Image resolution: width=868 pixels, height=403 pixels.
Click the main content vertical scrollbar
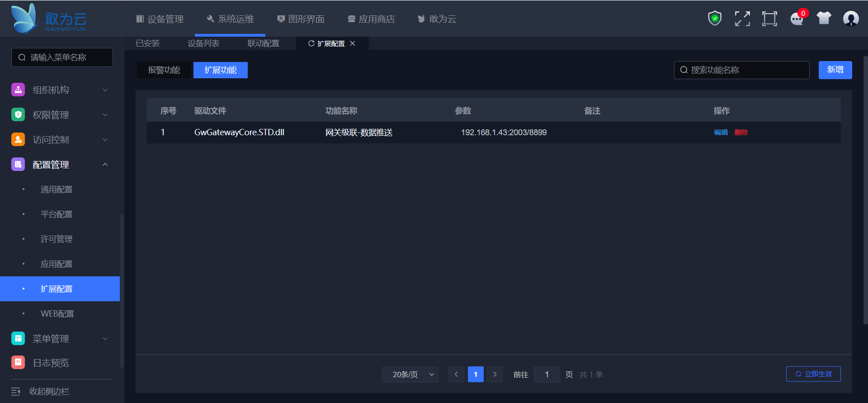click(x=865, y=190)
